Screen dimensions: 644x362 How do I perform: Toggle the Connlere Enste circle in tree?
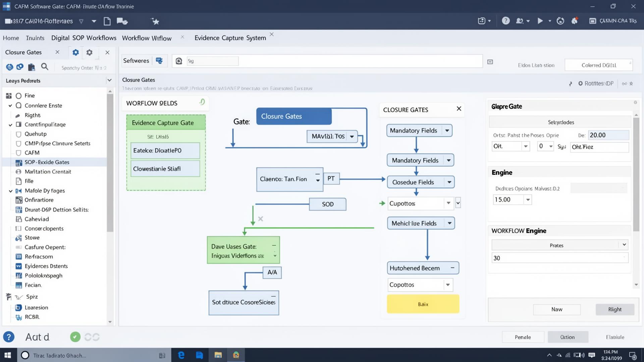pyautogui.click(x=18, y=105)
